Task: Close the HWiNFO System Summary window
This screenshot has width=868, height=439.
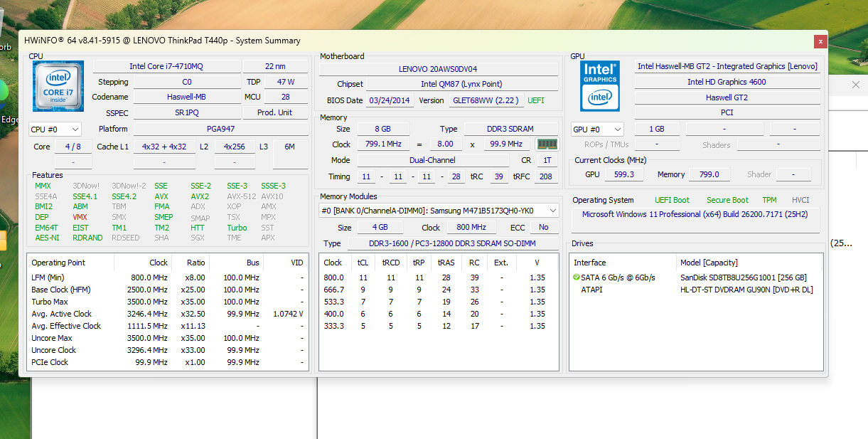Action: point(821,41)
